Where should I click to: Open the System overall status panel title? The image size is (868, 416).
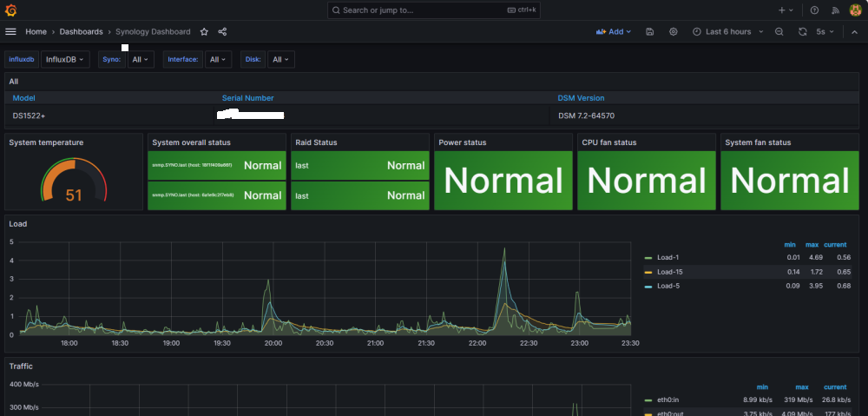pos(191,142)
